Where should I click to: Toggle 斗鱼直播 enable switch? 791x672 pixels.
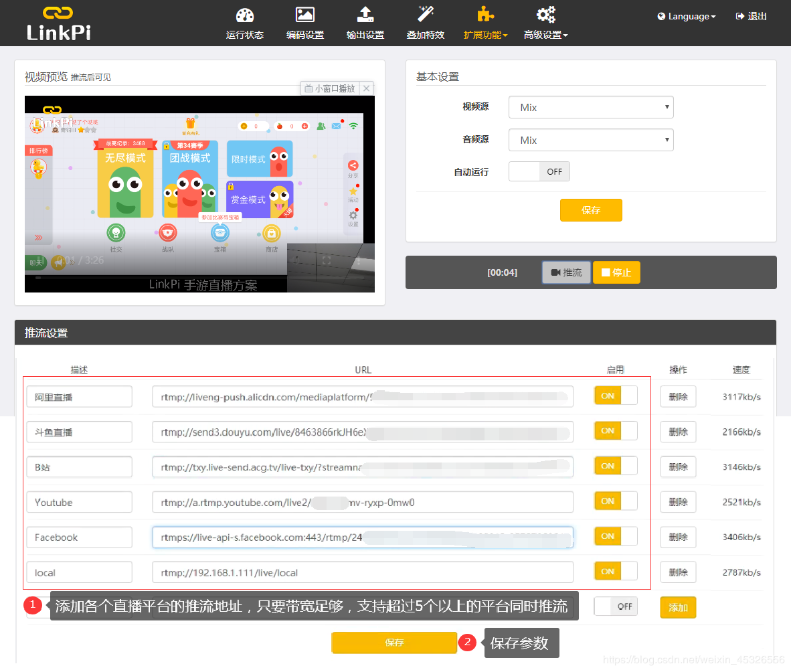pyautogui.click(x=616, y=431)
